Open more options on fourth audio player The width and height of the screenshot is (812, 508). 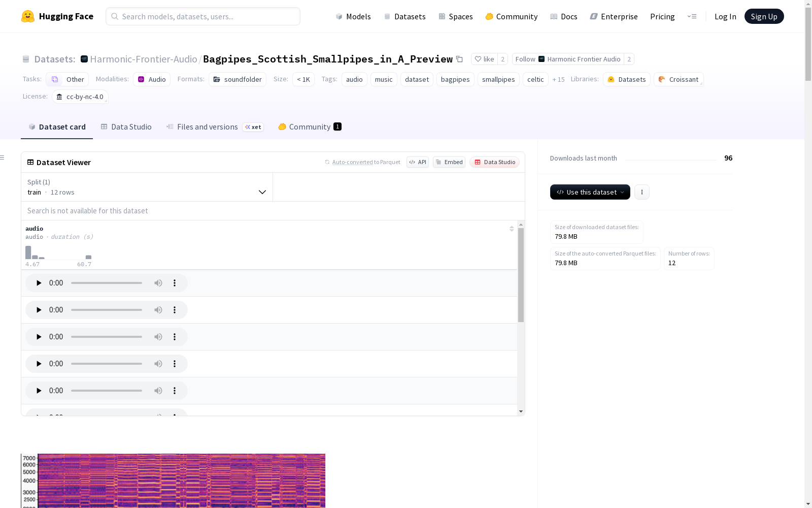[175, 364]
